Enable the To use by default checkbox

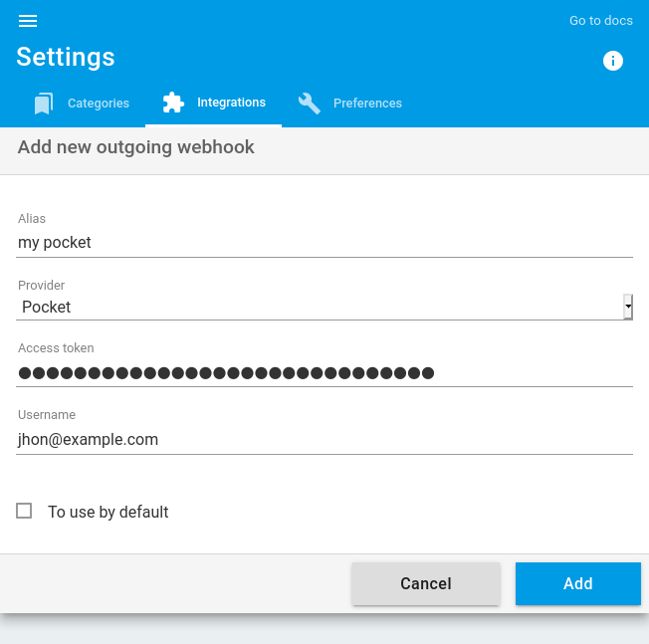[x=24, y=511]
